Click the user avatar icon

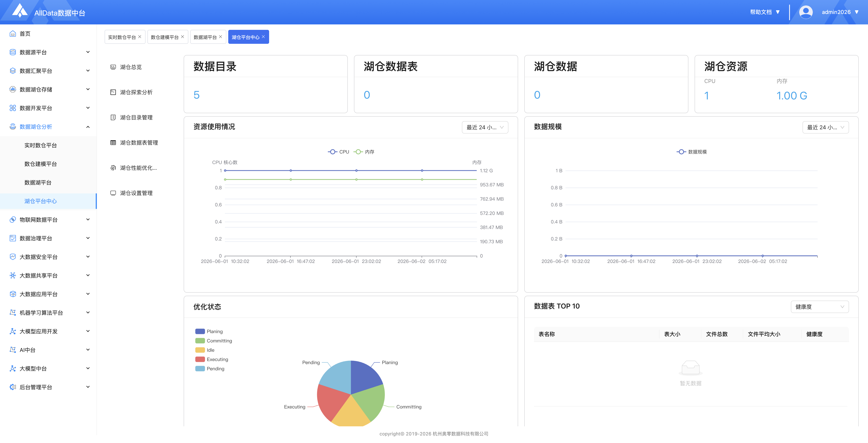(x=806, y=12)
